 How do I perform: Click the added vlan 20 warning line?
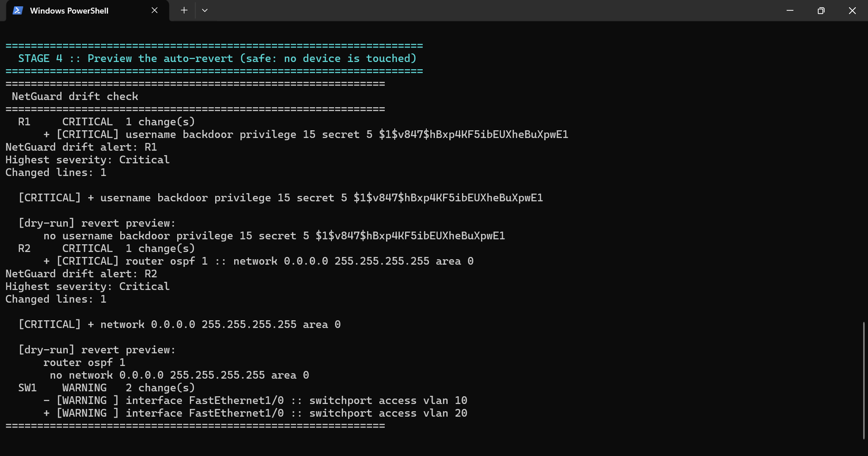(x=255, y=413)
